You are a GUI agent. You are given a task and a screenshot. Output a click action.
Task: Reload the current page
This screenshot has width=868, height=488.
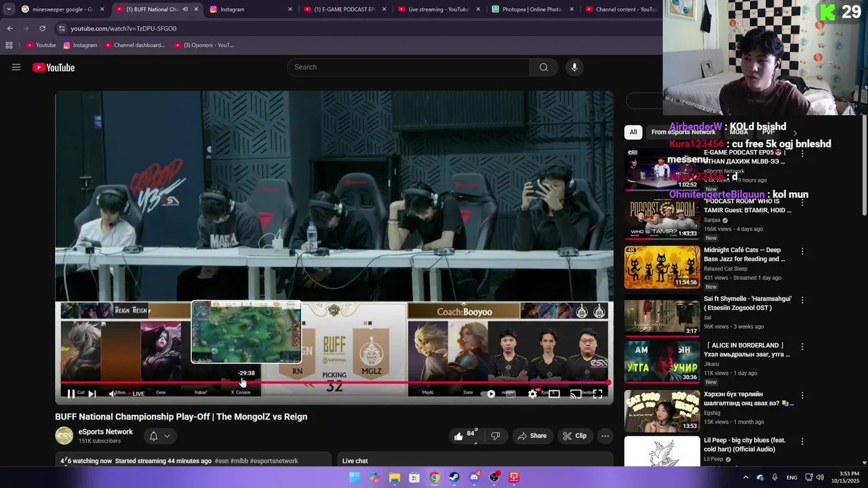coord(42,28)
